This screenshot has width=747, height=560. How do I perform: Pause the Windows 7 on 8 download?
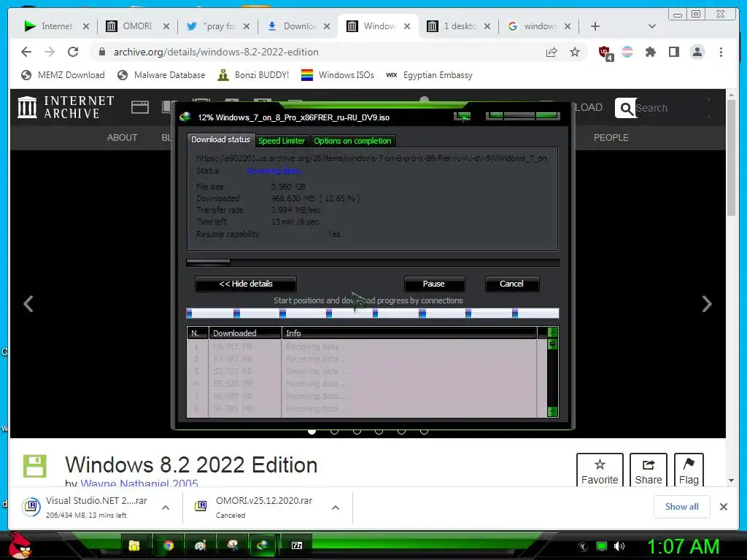tap(434, 284)
